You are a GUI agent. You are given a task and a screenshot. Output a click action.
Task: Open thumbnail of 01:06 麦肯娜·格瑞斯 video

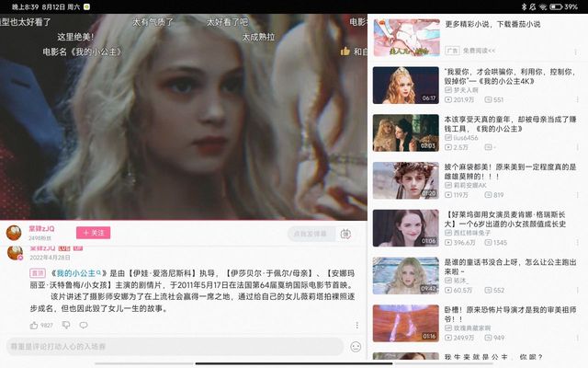(406, 228)
